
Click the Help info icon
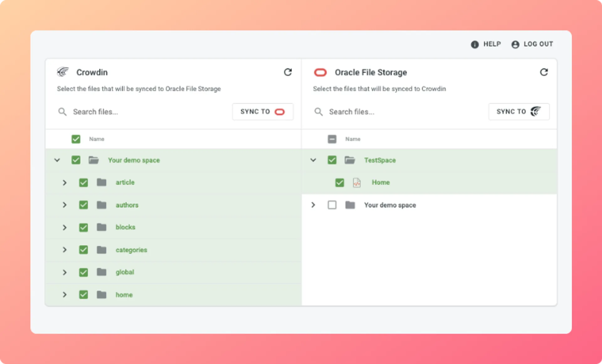(x=475, y=44)
